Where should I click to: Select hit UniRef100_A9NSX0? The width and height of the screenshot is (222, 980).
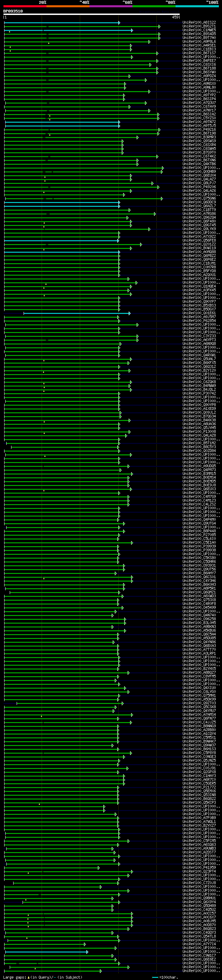[x=199, y=83]
